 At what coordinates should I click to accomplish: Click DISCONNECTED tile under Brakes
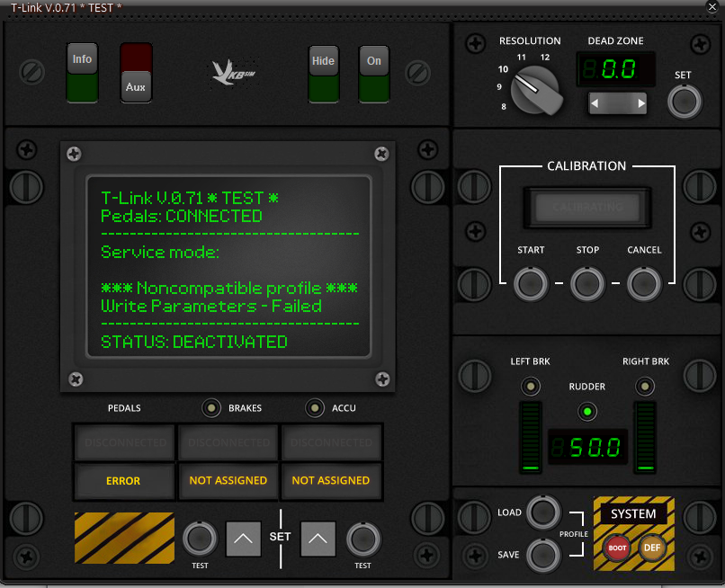coord(228,442)
